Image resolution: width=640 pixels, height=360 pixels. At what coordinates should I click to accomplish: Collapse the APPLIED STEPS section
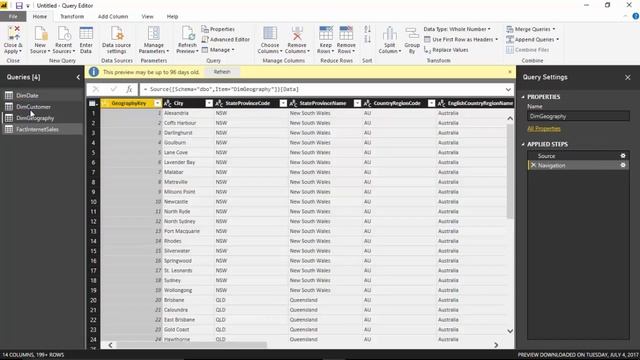523,144
